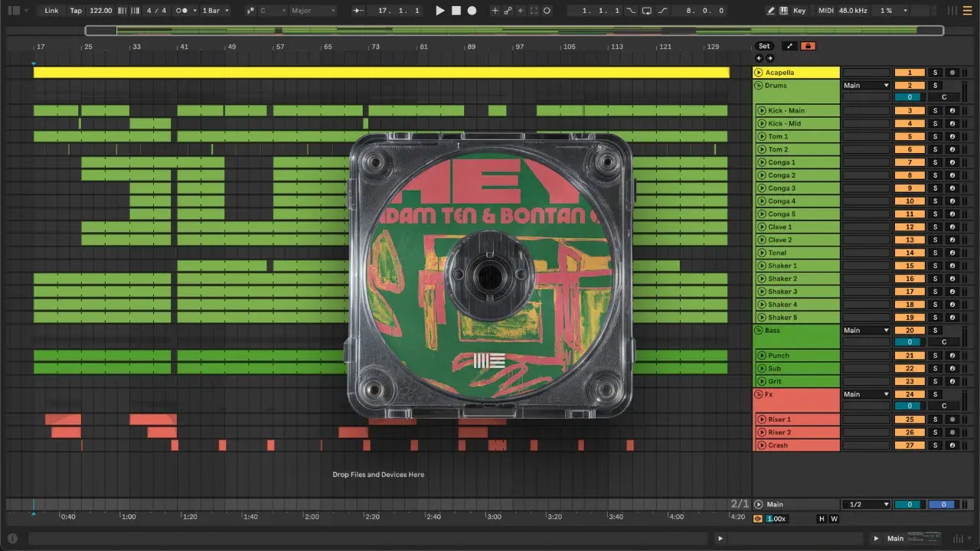Image resolution: width=980 pixels, height=551 pixels.
Task: Click the Stop transport button
Action: (456, 11)
